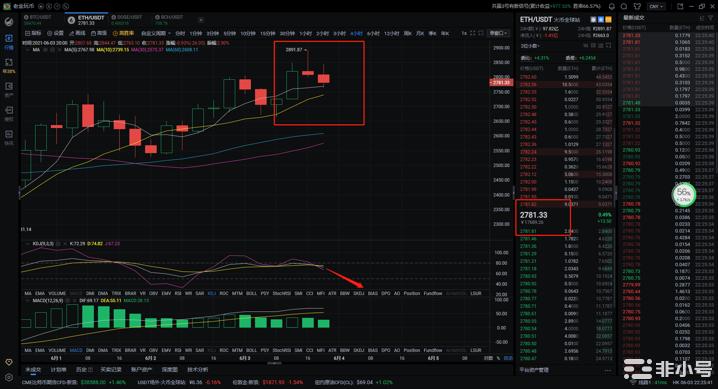Click the add-tab arrow after BCH/USDT

[201, 20]
